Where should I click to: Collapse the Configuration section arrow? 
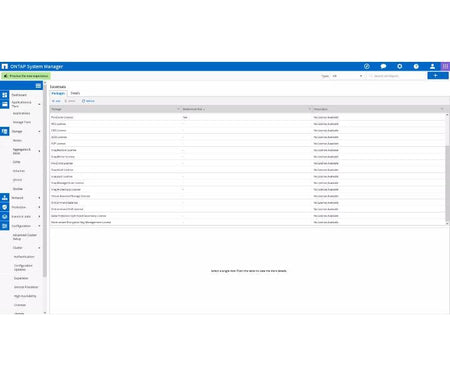point(39,226)
